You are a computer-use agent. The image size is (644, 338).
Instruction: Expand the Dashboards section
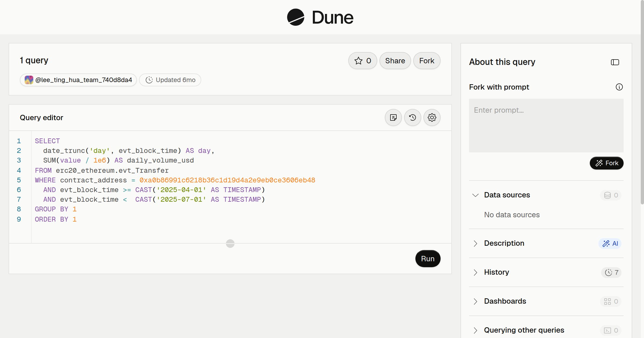tap(475, 301)
